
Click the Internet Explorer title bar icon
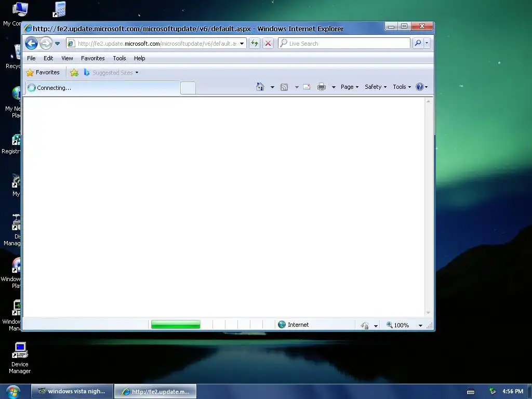coord(28,29)
